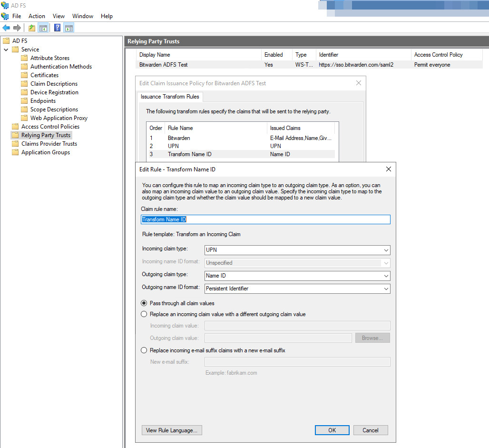Click the Up One Level folder icon
This screenshot has width=489, height=448.
tap(32, 28)
